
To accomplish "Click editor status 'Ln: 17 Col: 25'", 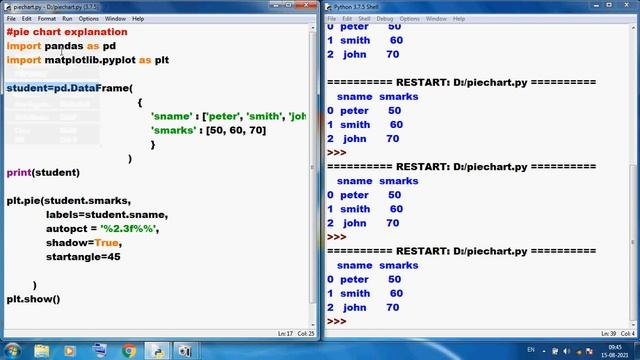I will click(296, 333).
